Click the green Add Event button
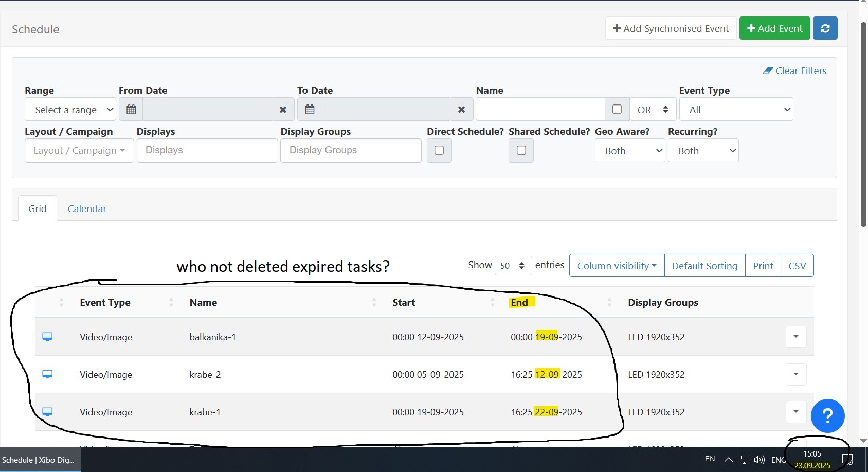 [774, 28]
